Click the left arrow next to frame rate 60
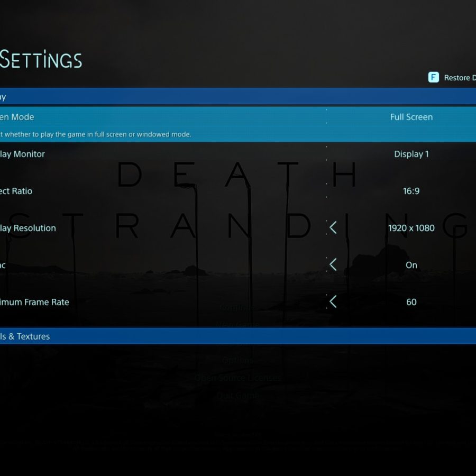The width and height of the screenshot is (476, 476). [x=333, y=302]
